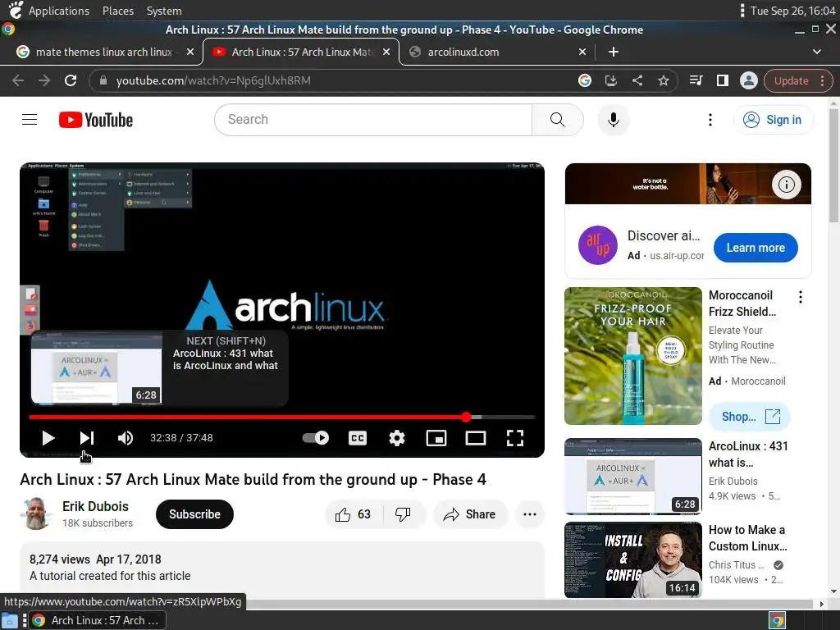Viewport: 840px width, 630px height.
Task: Click the horizontal scrollbar right arrow
Action: (x=822, y=605)
